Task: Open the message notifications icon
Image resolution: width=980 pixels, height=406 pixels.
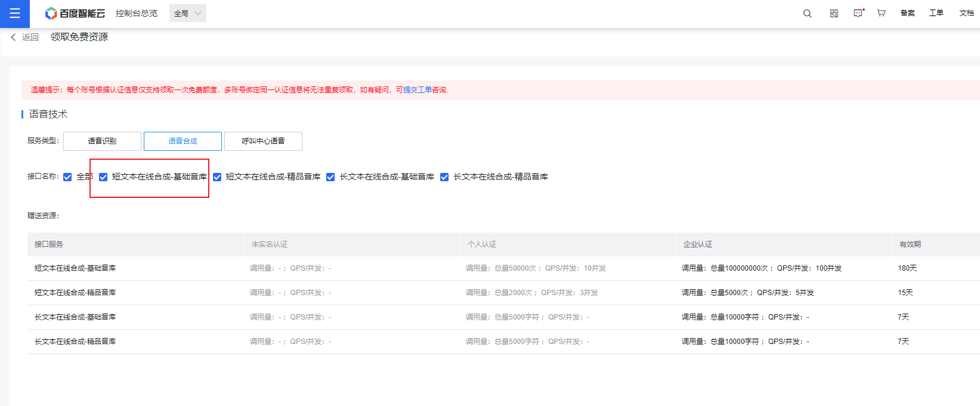Action: 858,13
